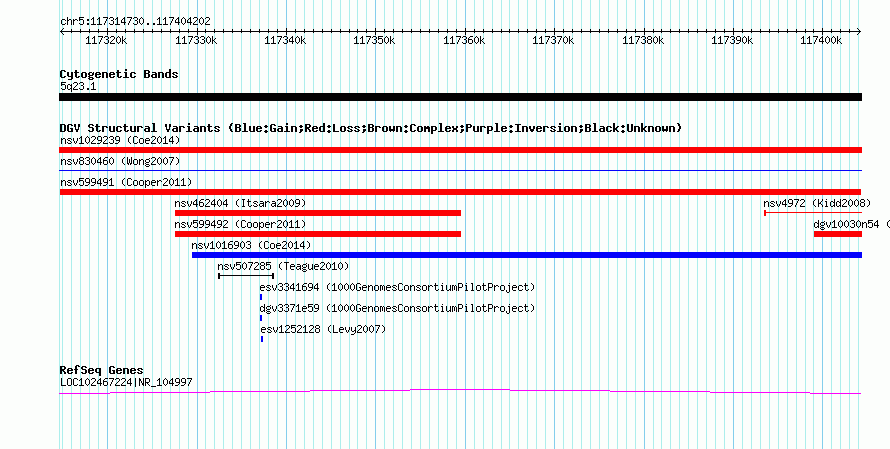
Task: Click the nsv599491 (Cooper2011) red bar
Action: pyautogui.click(x=460, y=192)
